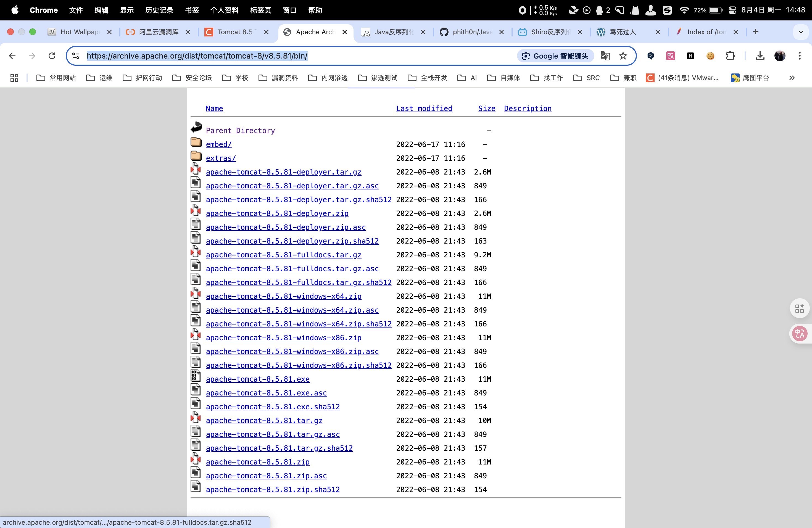Open the Parent Directory link
The image size is (812, 528).
(240, 131)
